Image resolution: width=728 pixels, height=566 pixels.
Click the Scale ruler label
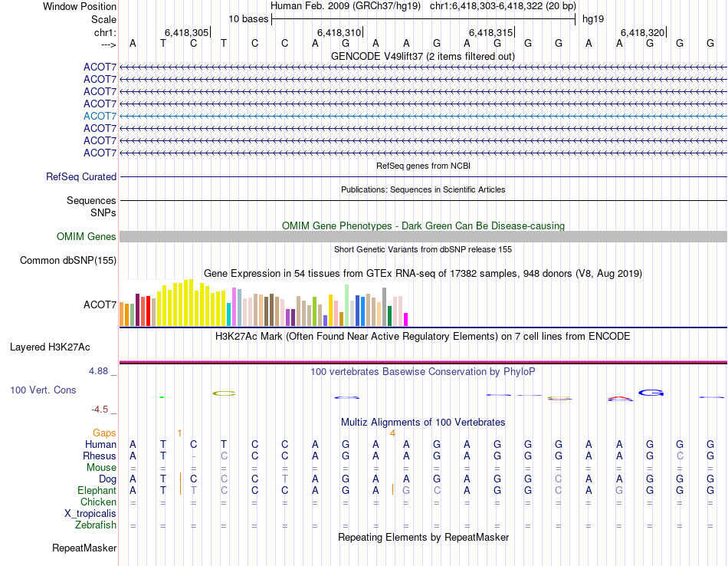click(x=103, y=19)
